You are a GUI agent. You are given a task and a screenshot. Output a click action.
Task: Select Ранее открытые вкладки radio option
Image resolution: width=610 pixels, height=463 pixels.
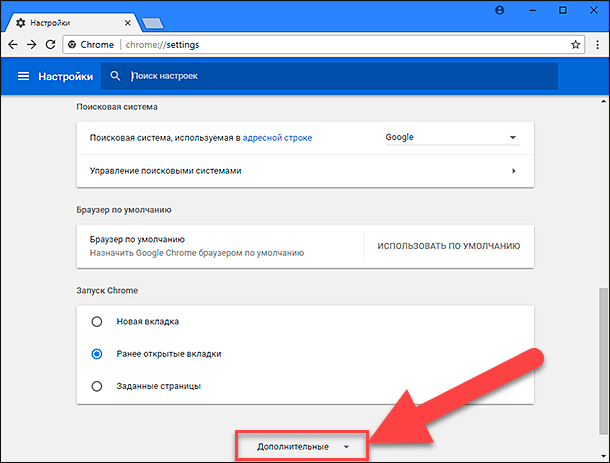tap(96, 354)
